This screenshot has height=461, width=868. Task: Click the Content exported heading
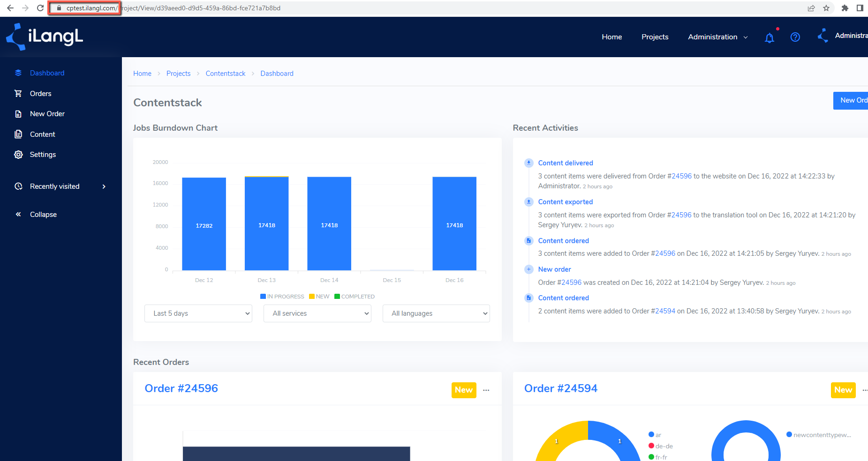[566, 202]
